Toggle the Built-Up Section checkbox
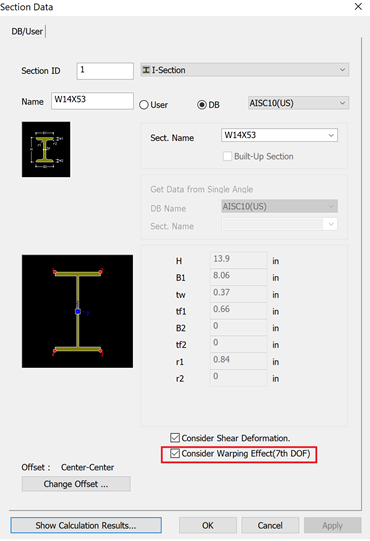 point(227,156)
